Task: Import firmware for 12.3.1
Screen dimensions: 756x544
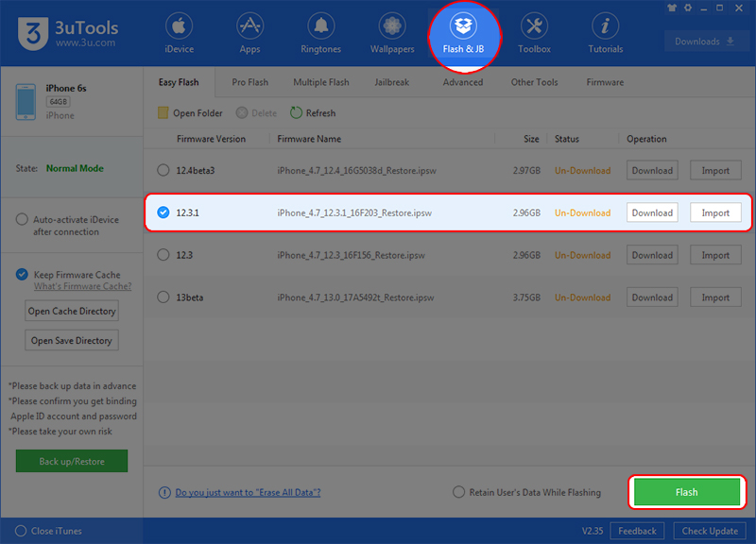Action: tap(715, 212)
